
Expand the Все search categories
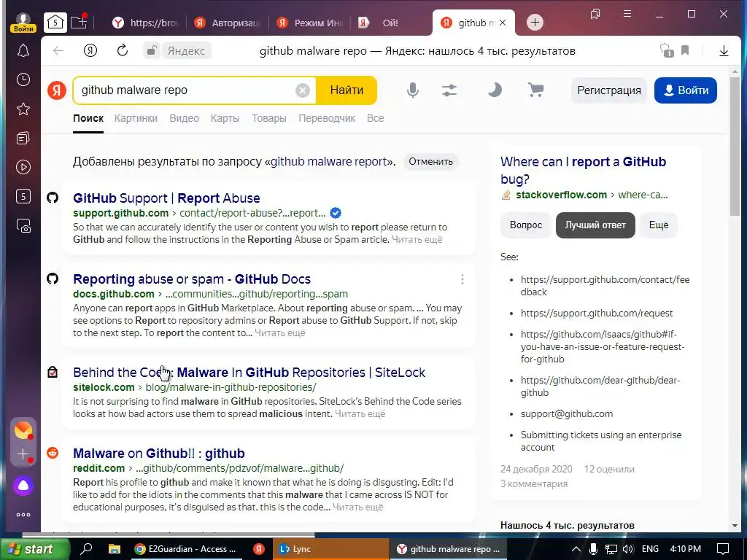coord(376,118)
